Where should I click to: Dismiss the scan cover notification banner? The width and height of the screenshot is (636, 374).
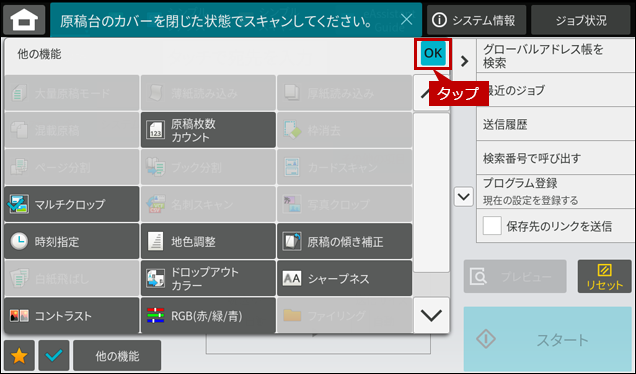coord(406,19)
